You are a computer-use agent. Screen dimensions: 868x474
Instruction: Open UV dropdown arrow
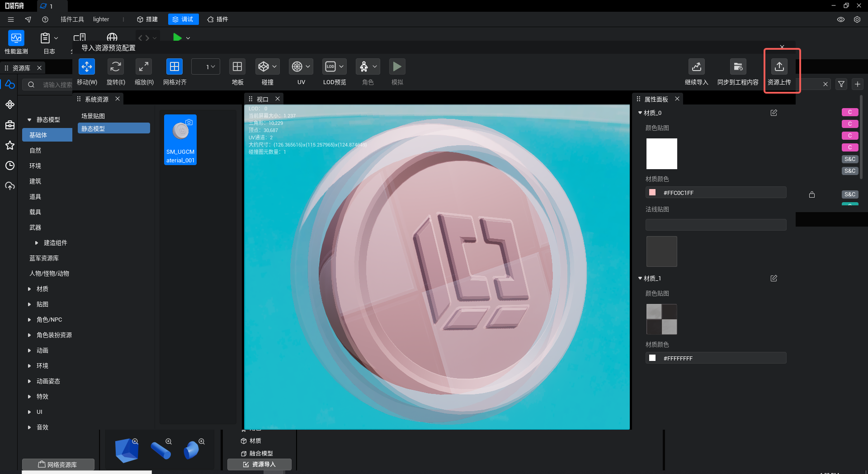[x=308, y=67]
